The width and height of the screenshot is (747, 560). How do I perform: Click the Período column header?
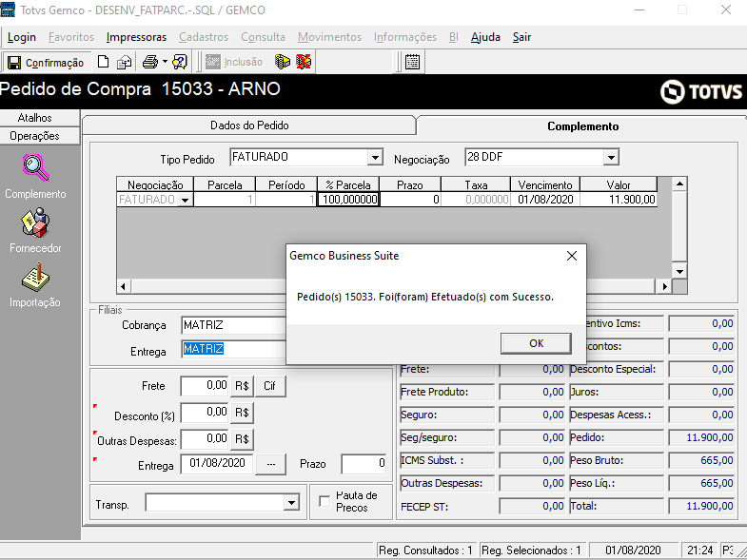[286, 184]
